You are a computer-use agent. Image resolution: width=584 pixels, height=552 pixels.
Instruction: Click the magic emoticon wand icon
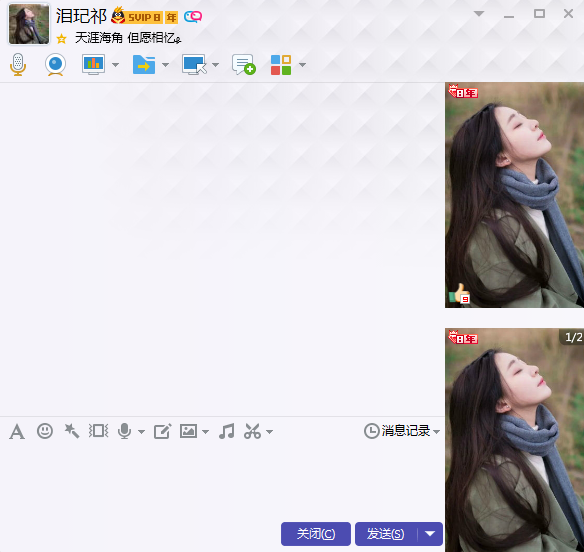pos(72,431)
